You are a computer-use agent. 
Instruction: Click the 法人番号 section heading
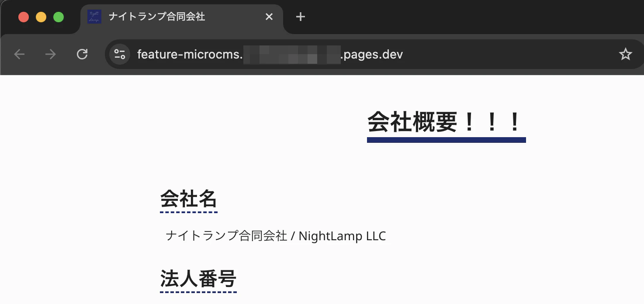pyautogui.click(x=198, y=278)
